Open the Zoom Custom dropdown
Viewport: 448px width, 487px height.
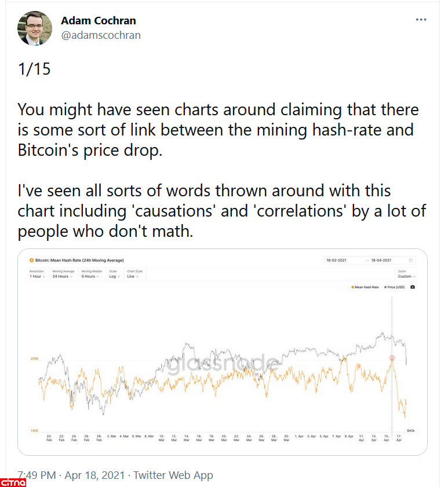pyautogui.click(x=406, y=277)
